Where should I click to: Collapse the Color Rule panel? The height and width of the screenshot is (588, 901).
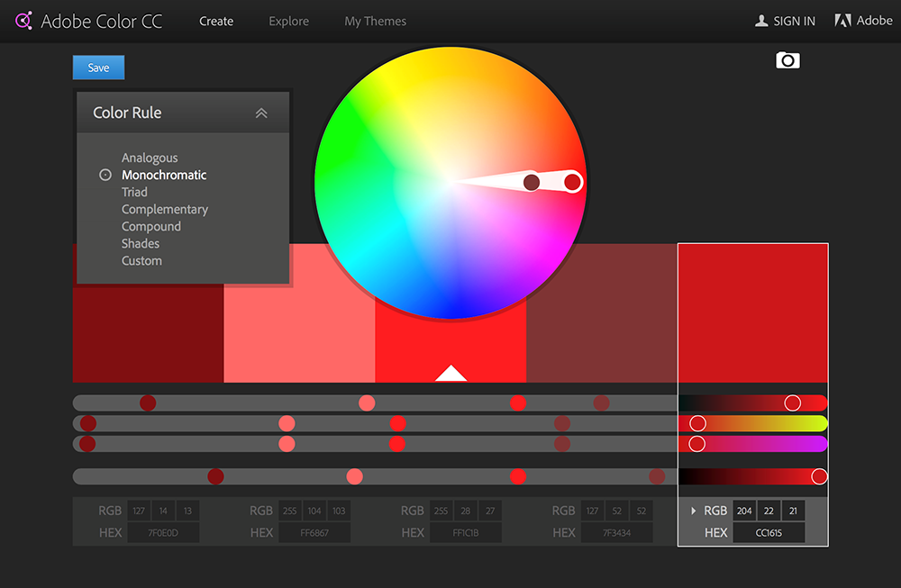click(261, 112)
